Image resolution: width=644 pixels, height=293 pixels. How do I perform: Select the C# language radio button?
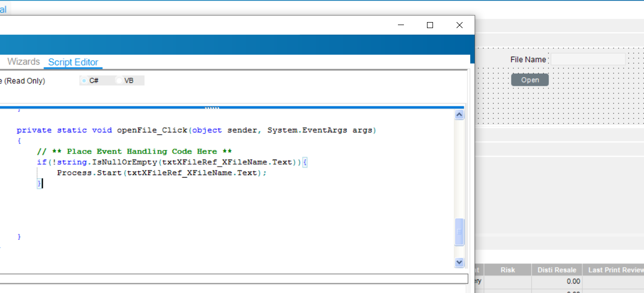pos(84,80)
